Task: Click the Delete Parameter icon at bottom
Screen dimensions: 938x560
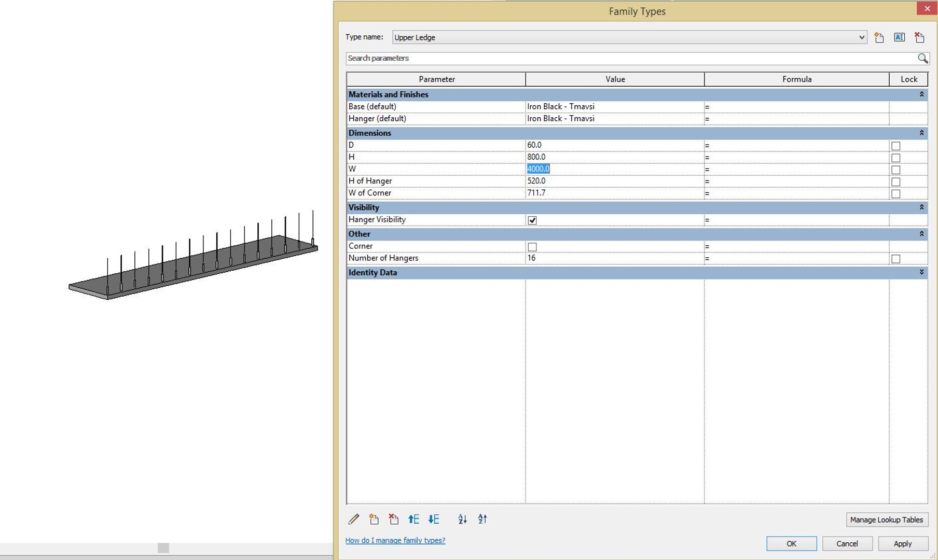Action: [393, 519]
